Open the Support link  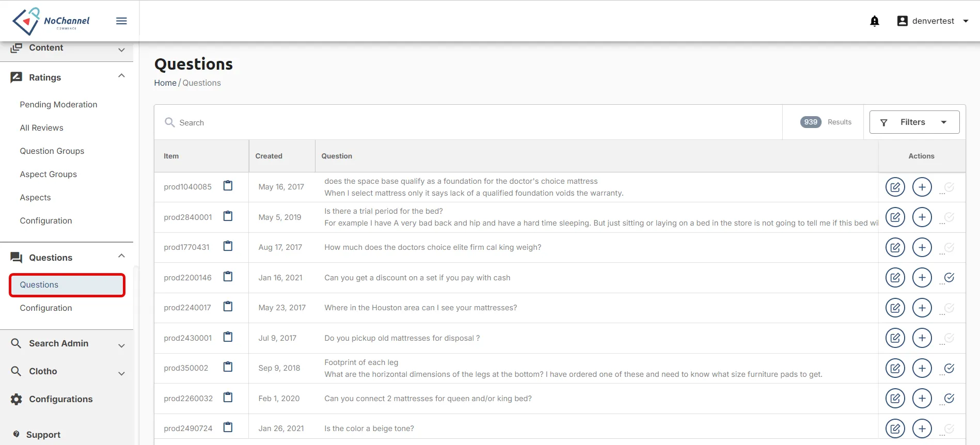(x=43, y=435)
